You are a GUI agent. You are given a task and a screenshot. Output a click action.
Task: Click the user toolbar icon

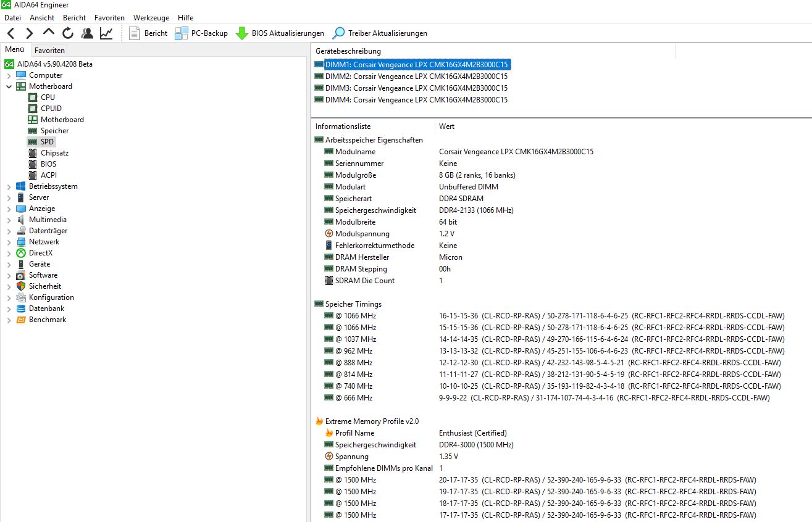coord(87,33)
